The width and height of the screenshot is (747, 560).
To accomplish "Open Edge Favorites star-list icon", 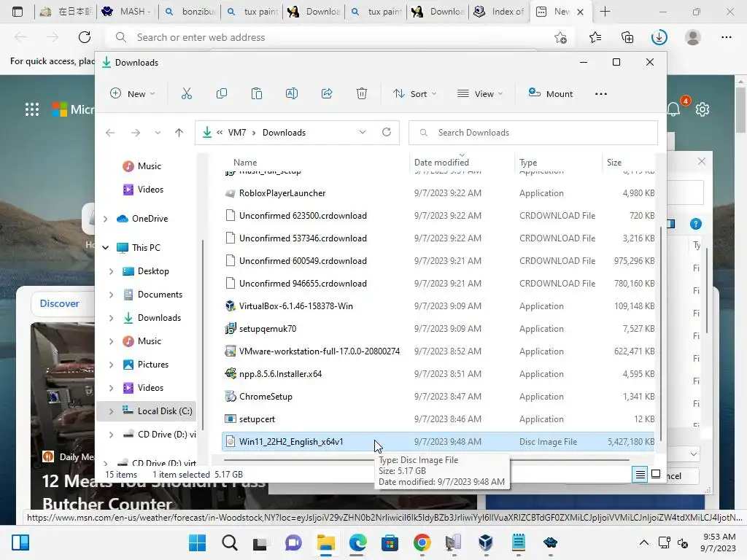I will 595,37.
